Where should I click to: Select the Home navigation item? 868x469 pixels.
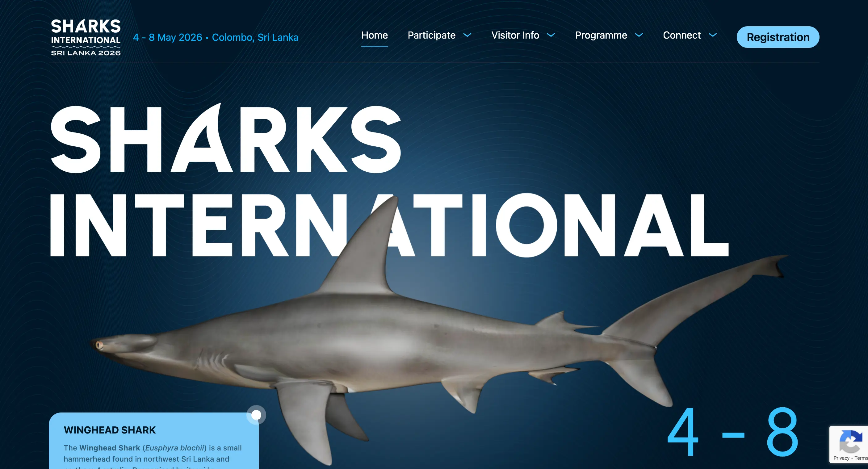[x=374, y=35]
